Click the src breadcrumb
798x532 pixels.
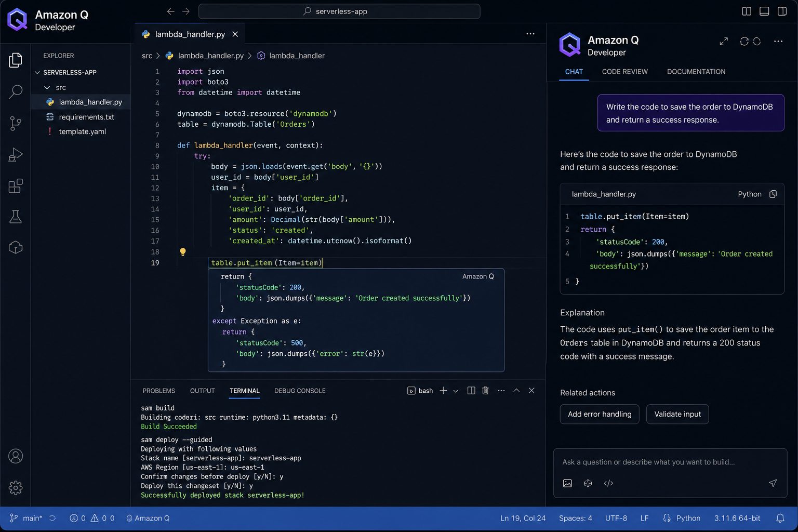point(147,56)
